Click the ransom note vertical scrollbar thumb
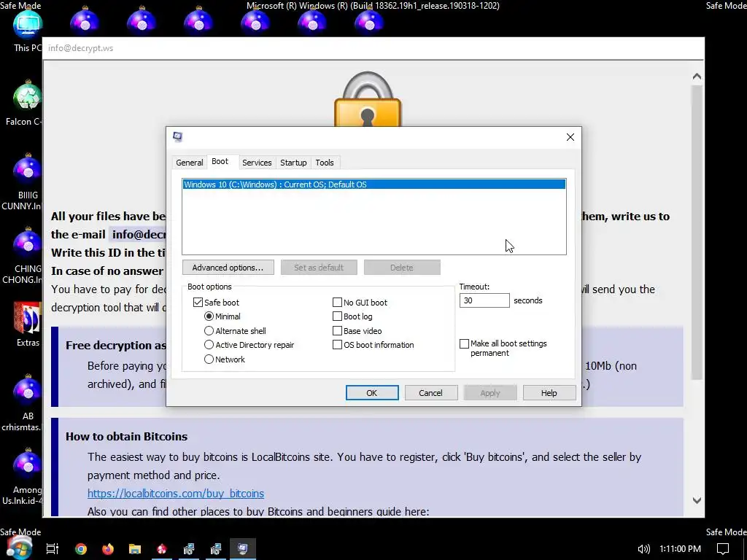 point(697,233)
